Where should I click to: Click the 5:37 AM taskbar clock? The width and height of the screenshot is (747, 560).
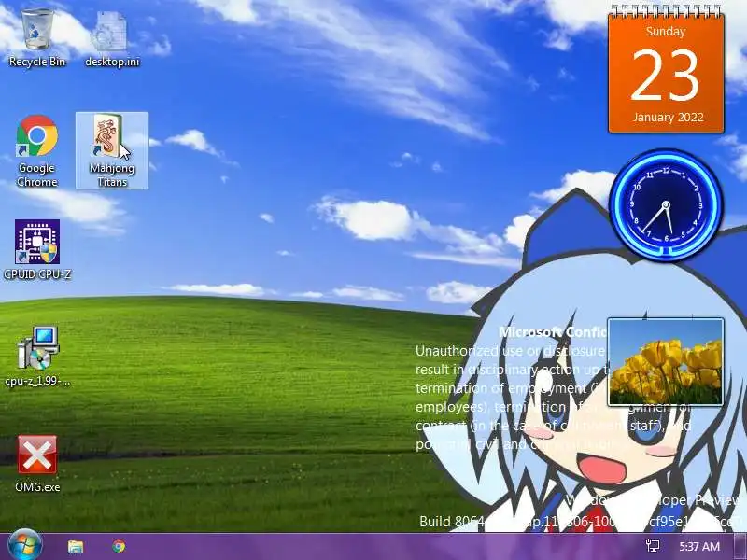coord(698,546)
